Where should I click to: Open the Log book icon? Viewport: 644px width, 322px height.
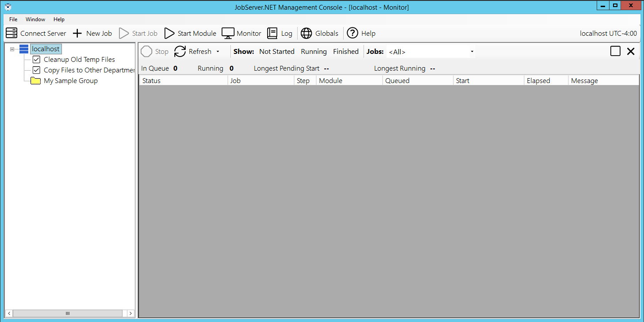(272, 33)
